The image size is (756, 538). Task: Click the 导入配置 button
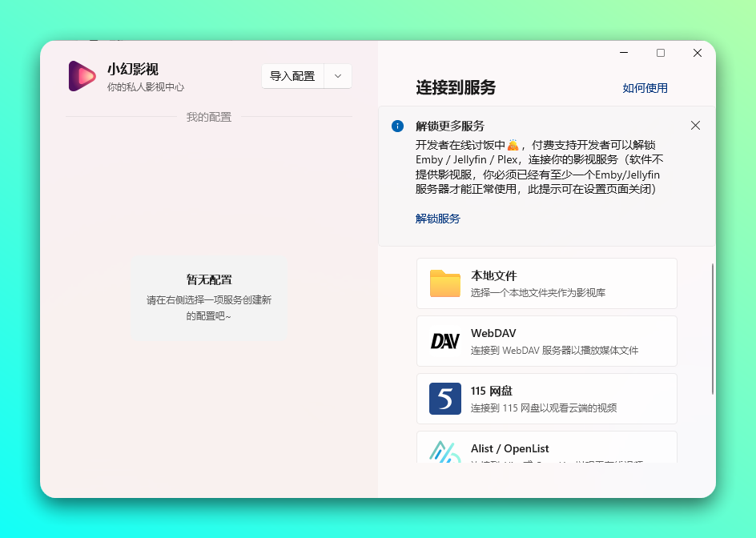pyautogui.click(x=292, y=76)
